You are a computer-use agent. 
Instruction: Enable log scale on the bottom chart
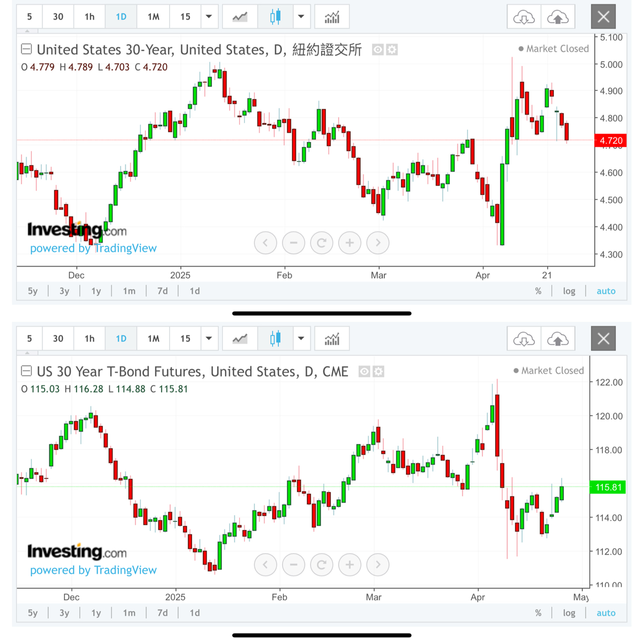coord(569,613)
